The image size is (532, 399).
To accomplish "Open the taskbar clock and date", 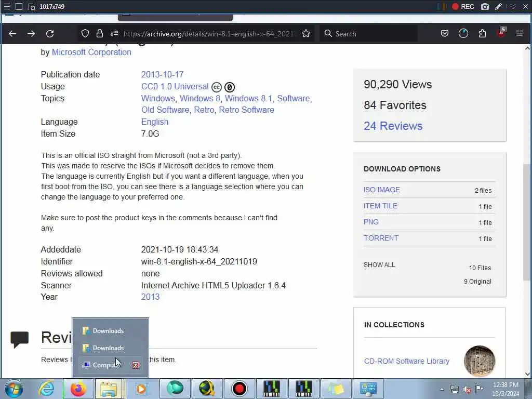I will [x=506, y=389].
